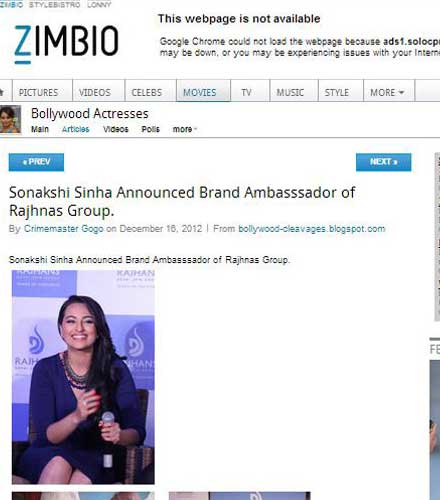The height and width of the screenshot is (500, 440).
Task: Visit the bollywood-cleavages.blogspot.com source link
Action: [312, 229]
